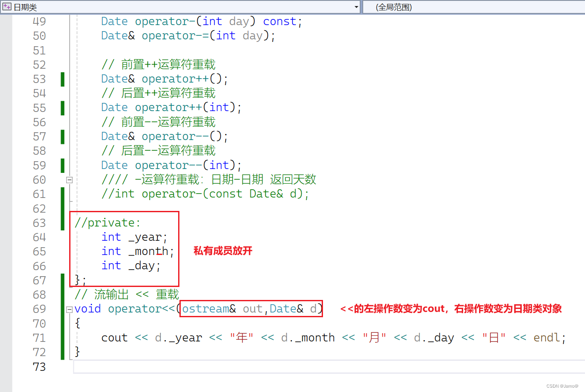
Task: Click line number 73
Action: (x=39, y=367)
